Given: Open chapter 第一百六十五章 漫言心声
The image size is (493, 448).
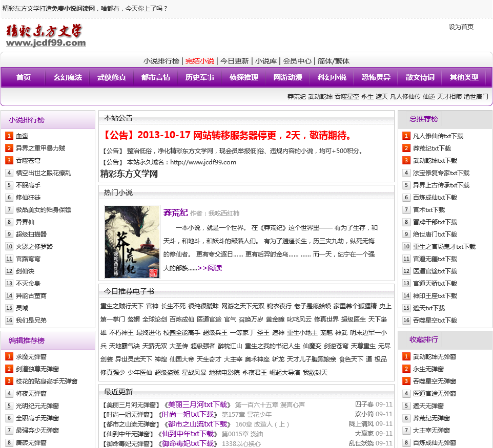Looking at the screenshot, I should click(270, 404).
